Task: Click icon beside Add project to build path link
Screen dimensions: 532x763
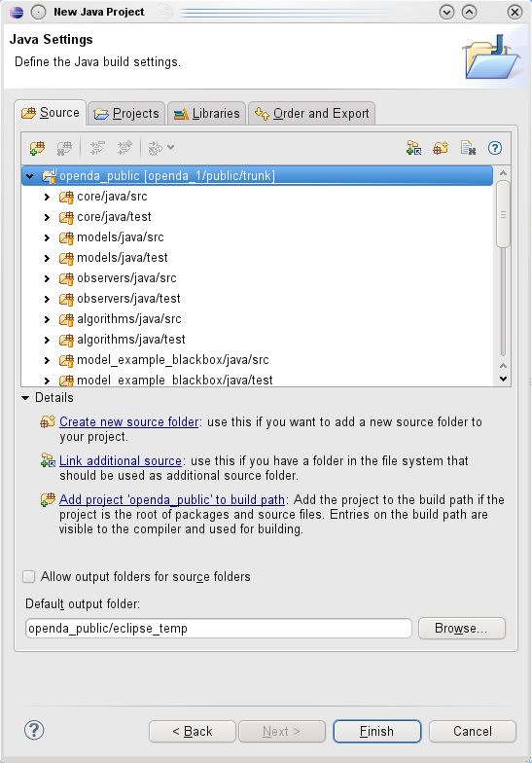Action: pyautogui.click(x=48, y=499)
